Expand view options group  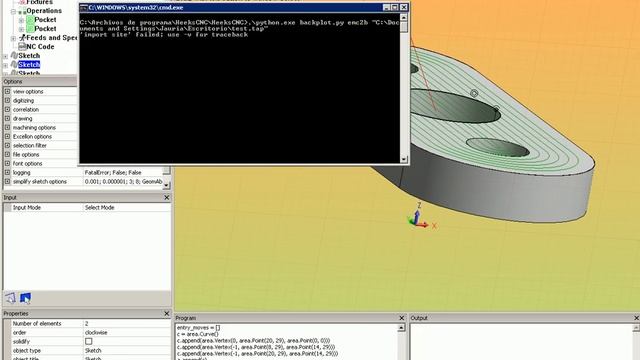[x=7, y=91]
